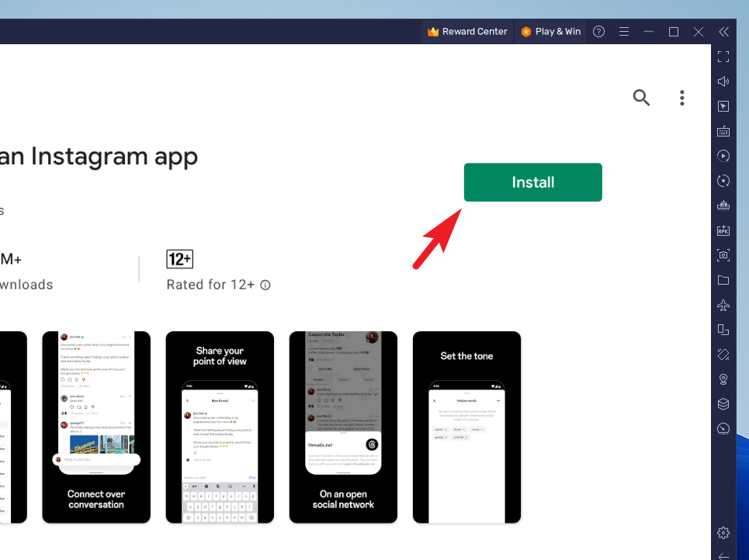The width and height of the screenshot is (749, 560).
Task: Open keyboard game controls icon
Action: pos(723,131)
